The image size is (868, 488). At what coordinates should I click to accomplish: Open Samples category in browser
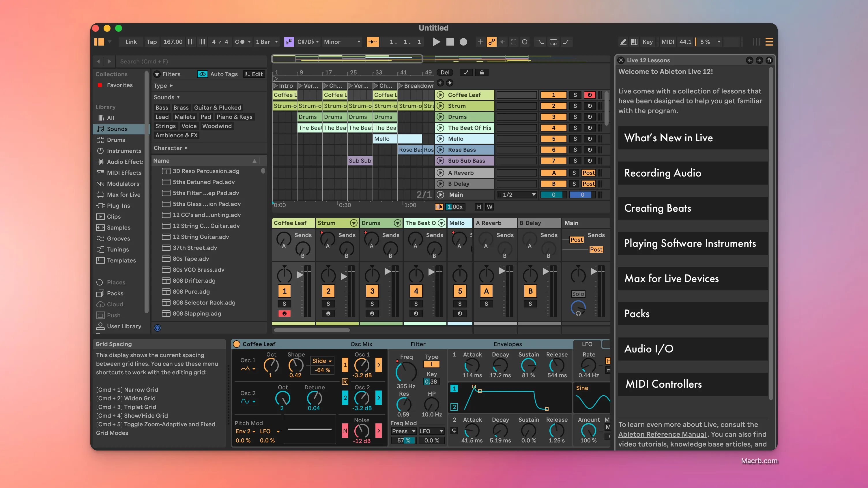119,228
